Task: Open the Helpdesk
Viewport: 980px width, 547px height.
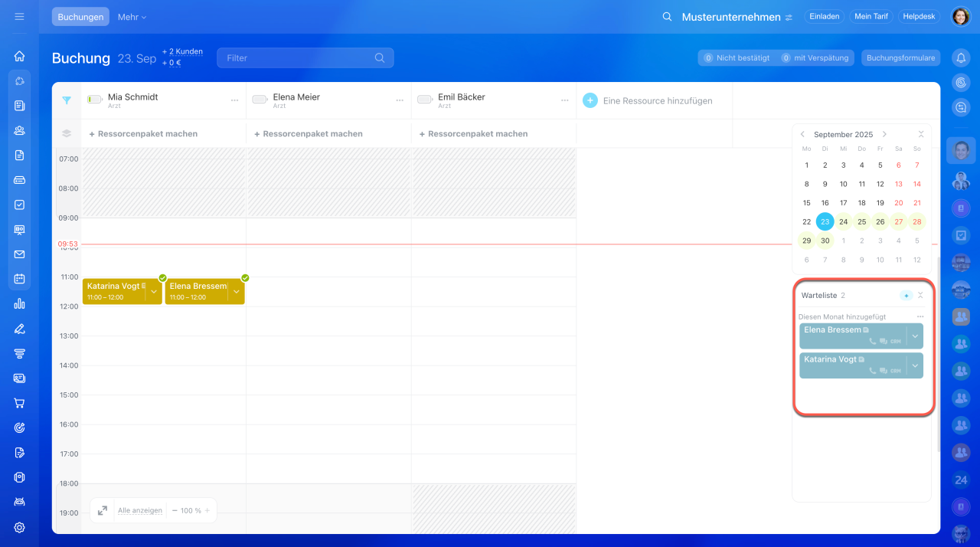Action: [920, 16]
